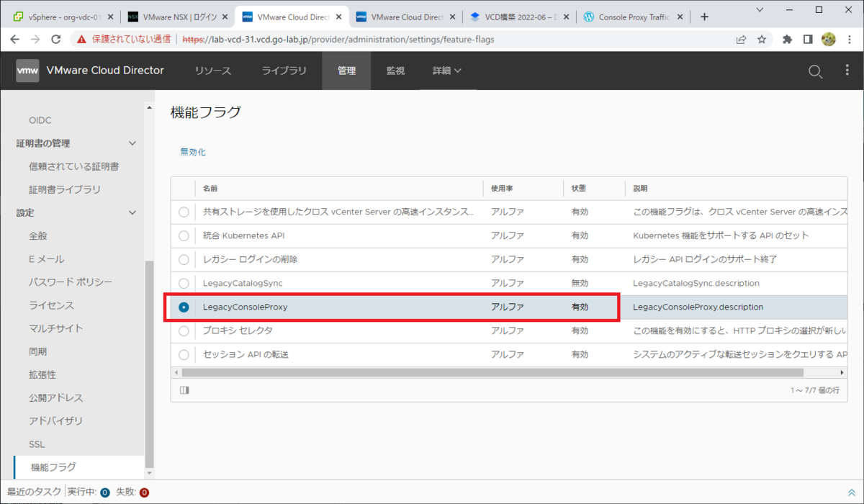This screenshot has width=864, height=504.
Task: Click the share page icon in address bar
Action: pyautogui.click(x=742, y=40)
